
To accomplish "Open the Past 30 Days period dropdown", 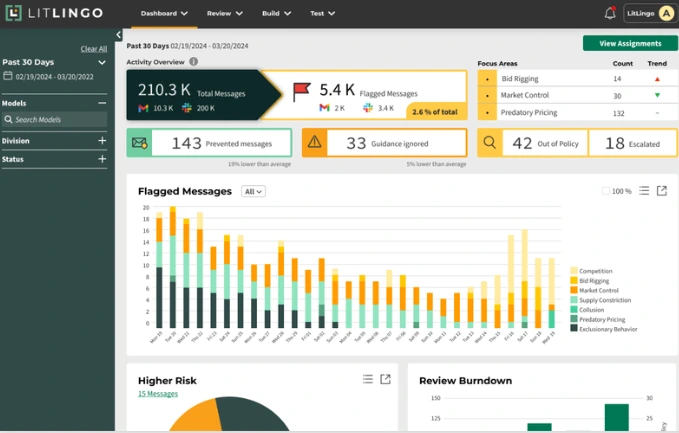I will coord(54,62).
